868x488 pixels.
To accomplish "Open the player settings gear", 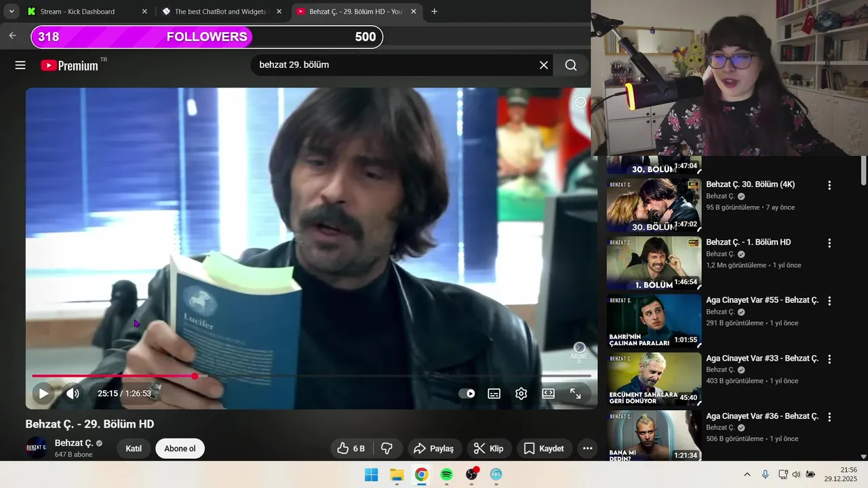I will tap(521, 393).
